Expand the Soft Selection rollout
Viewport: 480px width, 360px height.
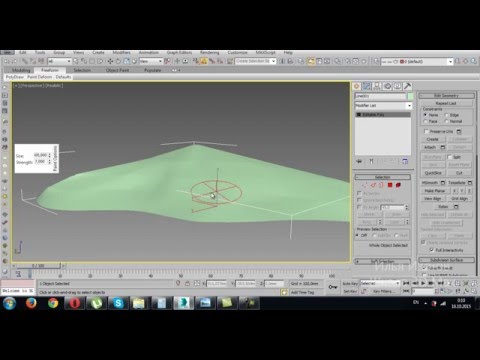[x=382, y=261]
